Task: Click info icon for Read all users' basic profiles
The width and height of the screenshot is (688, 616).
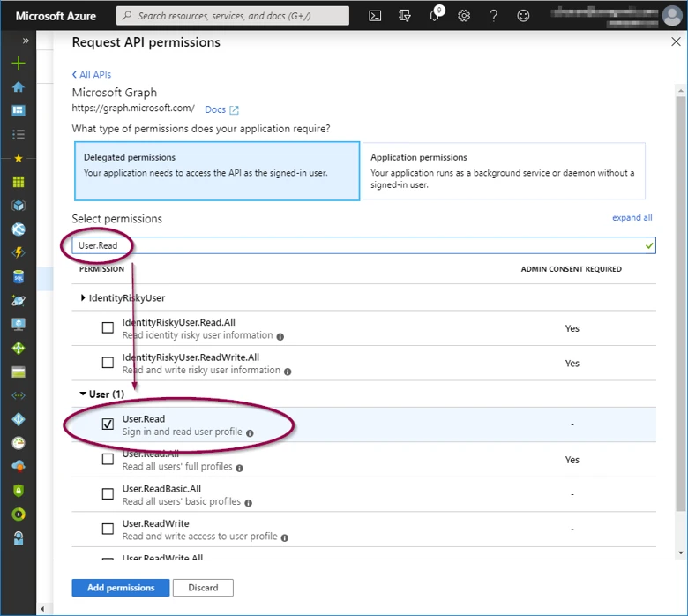Action: 249,503
